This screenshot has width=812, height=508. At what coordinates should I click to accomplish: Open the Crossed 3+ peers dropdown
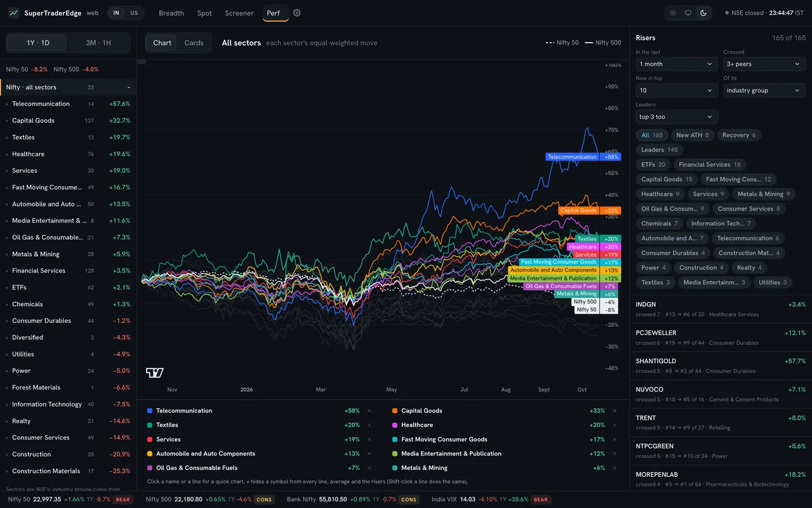tap(764, 64)
